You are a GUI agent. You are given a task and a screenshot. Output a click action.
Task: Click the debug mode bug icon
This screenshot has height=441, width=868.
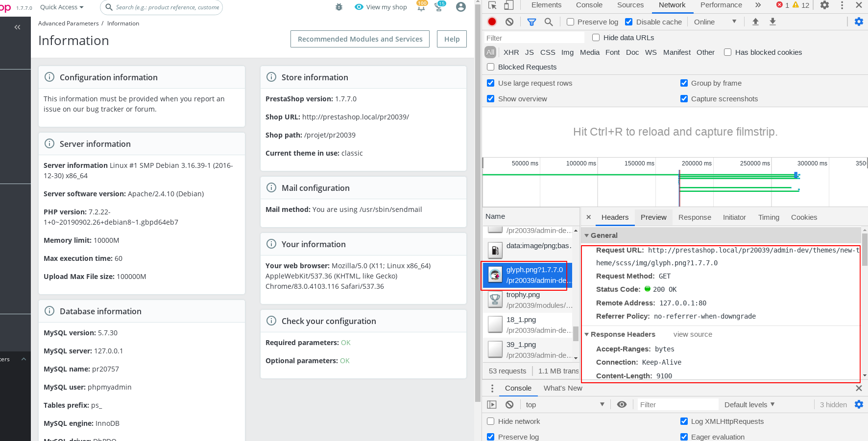(339, 7)
